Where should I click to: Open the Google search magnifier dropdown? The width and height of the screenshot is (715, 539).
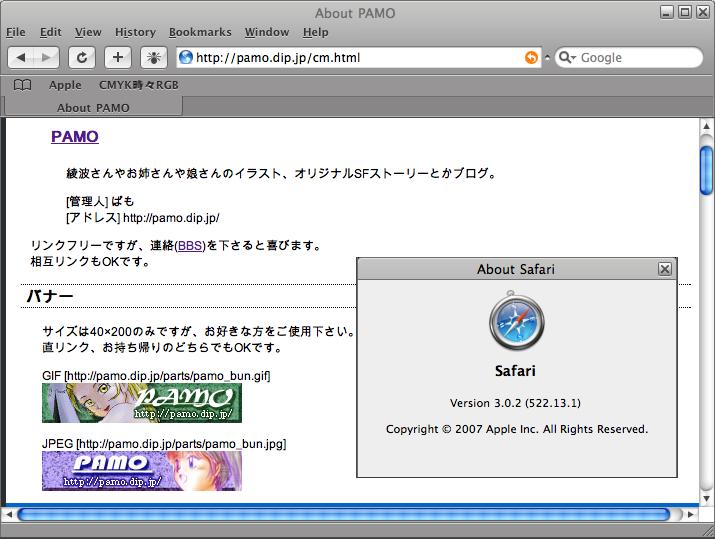567,57
